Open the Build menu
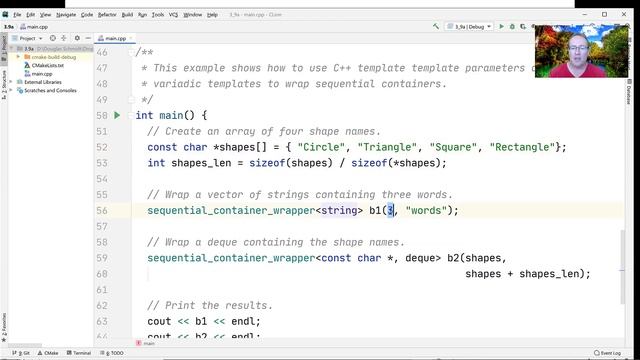640x360 pixels. (127, 15)
